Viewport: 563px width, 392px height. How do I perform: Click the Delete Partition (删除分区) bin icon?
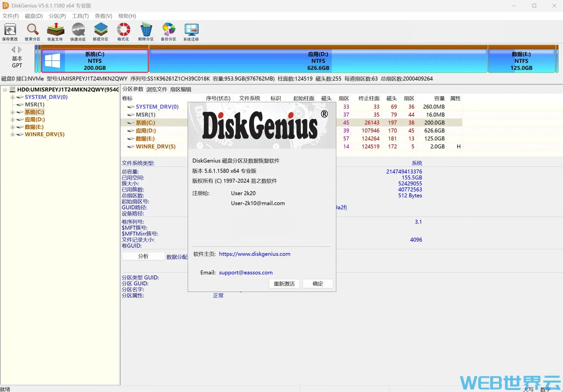(146, 32)
